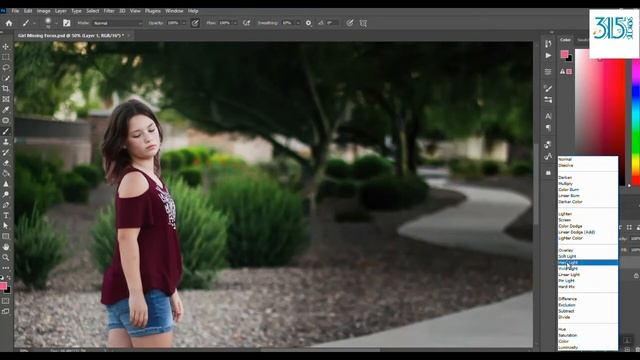
Task: Click the Home icon in options bar
Action: (x=9, y=23)
